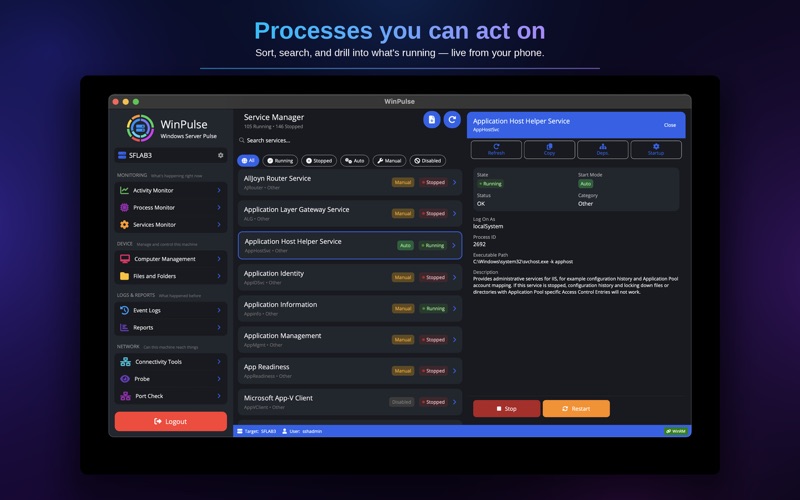
Task: Filter services by Manual start mode
Action: [389, 161]
